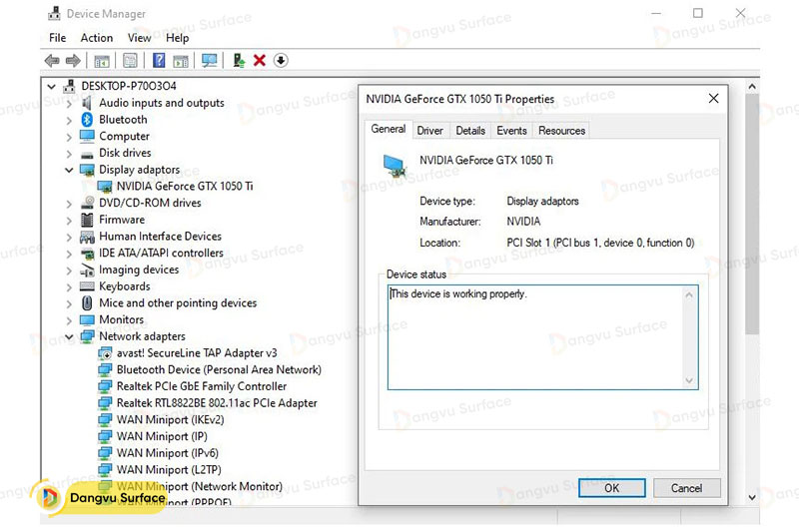Image resolution: width=799 pixels, height=532 pixels.
Task: Open the View menu
Action: 140,38
